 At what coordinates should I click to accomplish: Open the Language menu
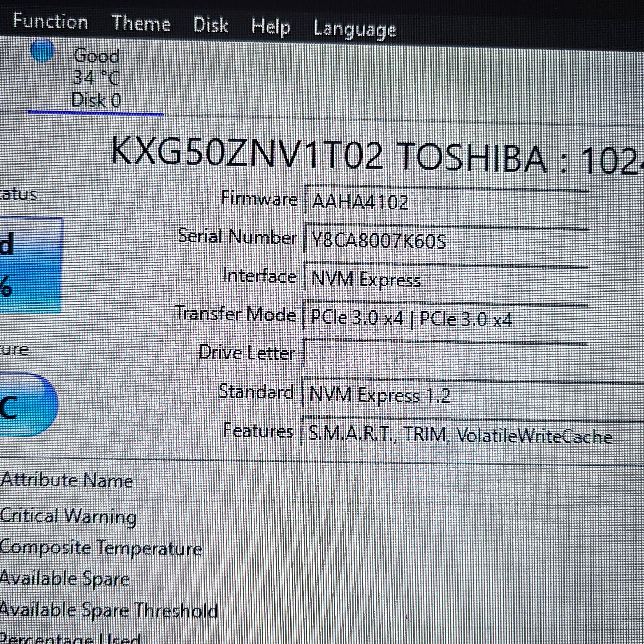pos(355,29)
